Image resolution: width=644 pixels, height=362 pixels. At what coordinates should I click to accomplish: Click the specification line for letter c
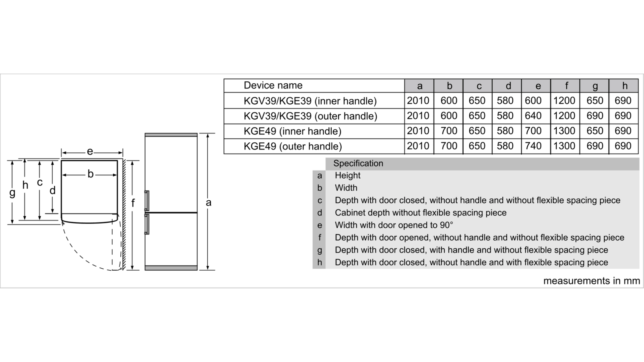pos(477,200)
